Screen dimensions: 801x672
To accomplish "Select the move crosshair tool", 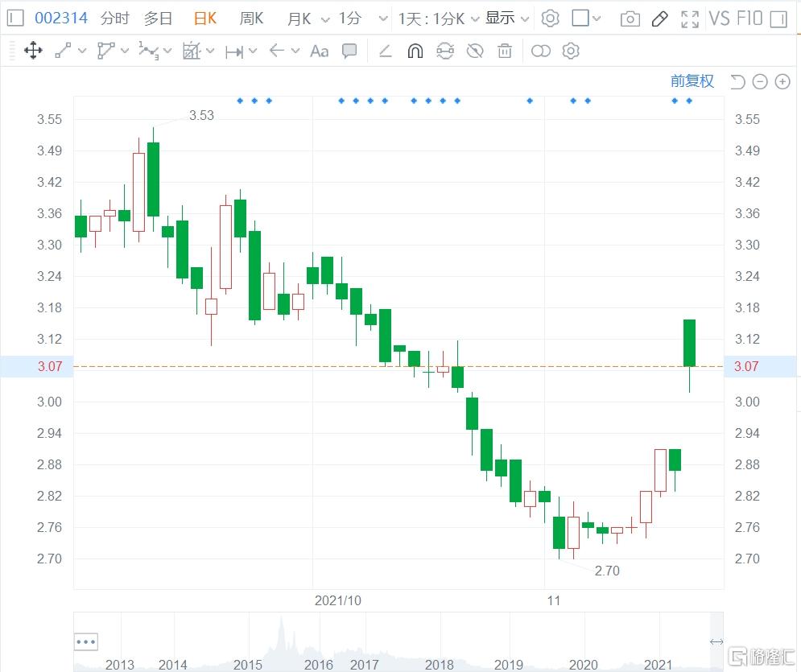I will (33, 51).
